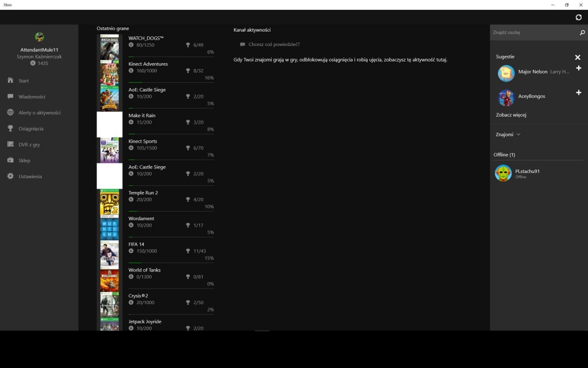Select Wordament game title
This screenshot has width=588, height=368.
click(x=141, y=218)
